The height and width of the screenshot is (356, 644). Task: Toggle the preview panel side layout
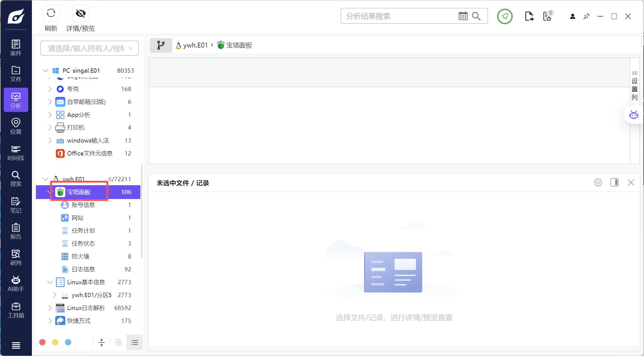(x=615, y=182)
